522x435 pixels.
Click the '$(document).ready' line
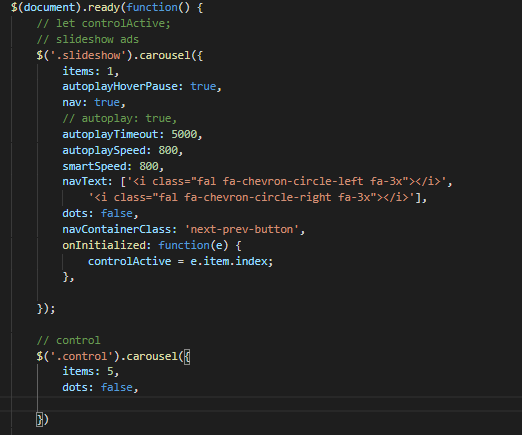107,7
